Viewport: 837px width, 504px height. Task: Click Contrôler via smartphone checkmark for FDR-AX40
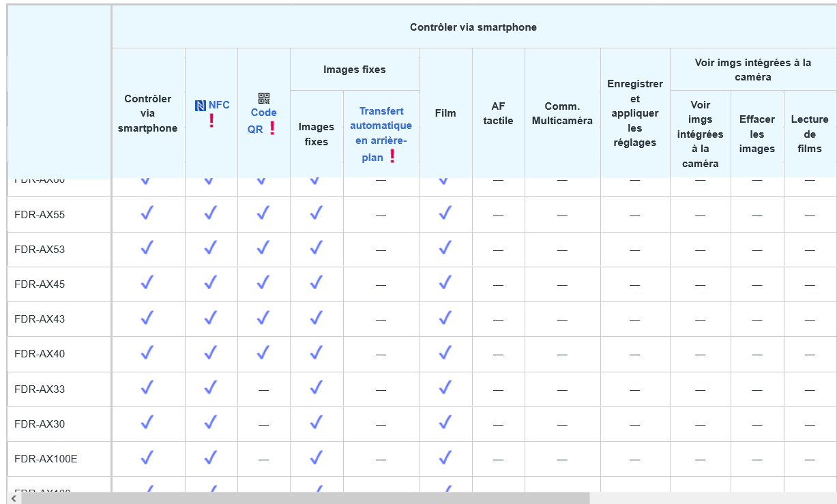coord(147,353)
